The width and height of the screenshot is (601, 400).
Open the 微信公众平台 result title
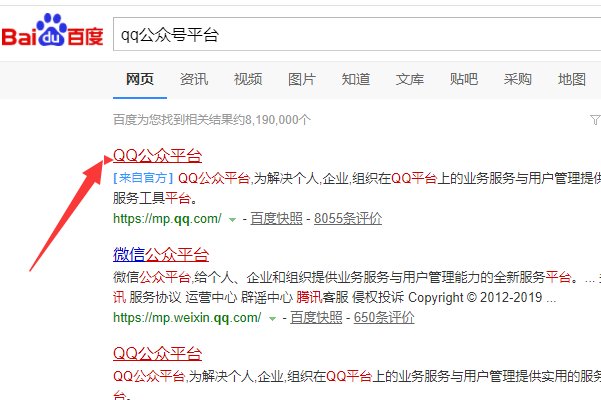click(x=161, y=254)
